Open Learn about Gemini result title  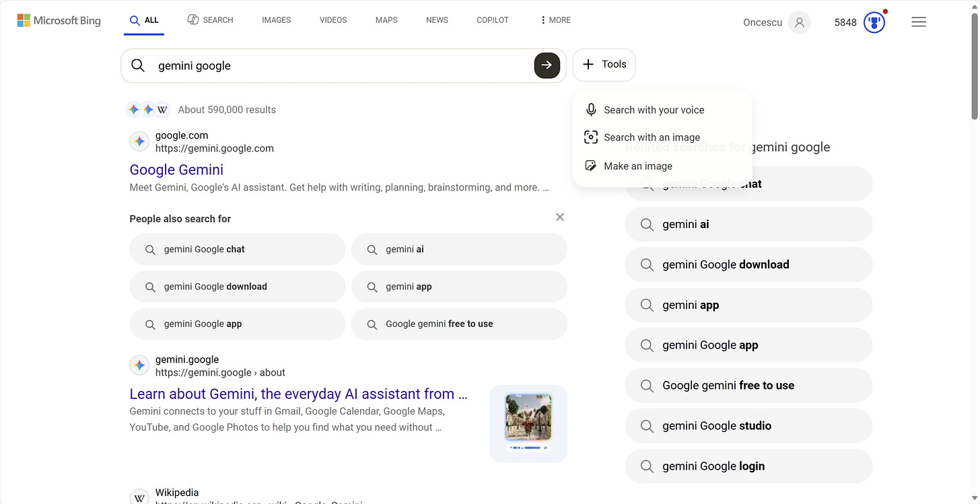tap(298, 394)
